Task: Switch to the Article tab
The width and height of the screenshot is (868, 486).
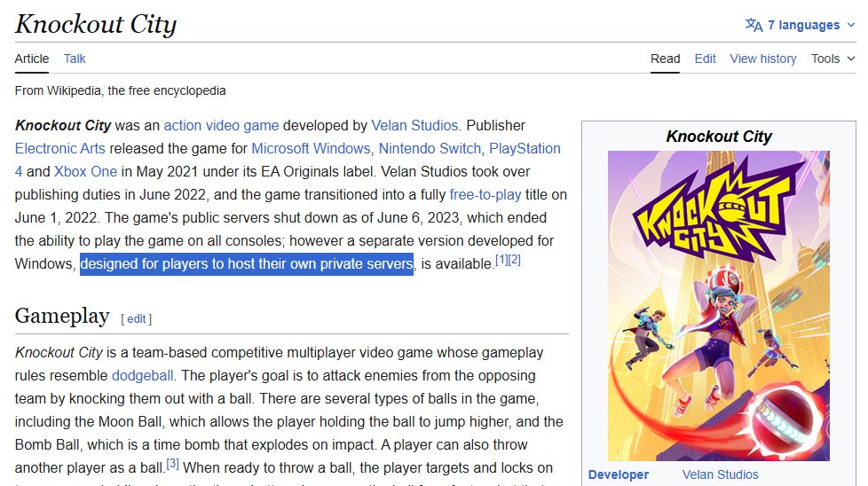Action: [x=32, y=59]
